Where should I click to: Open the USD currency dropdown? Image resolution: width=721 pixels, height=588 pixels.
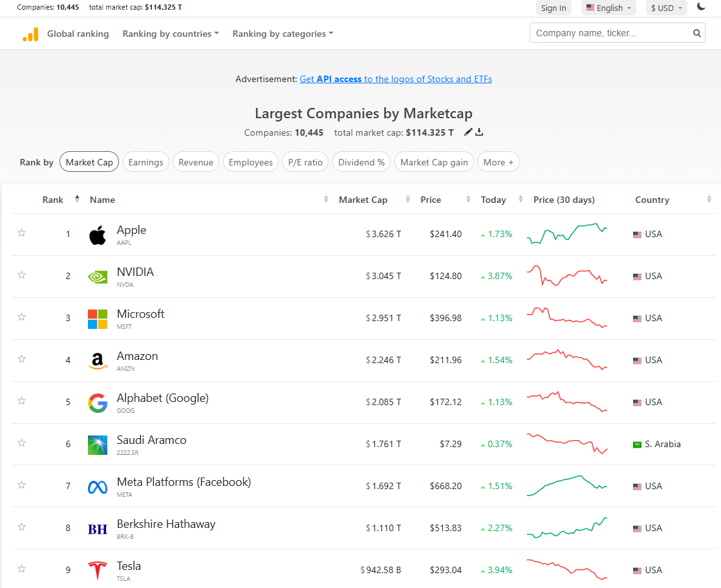point(666,8)
